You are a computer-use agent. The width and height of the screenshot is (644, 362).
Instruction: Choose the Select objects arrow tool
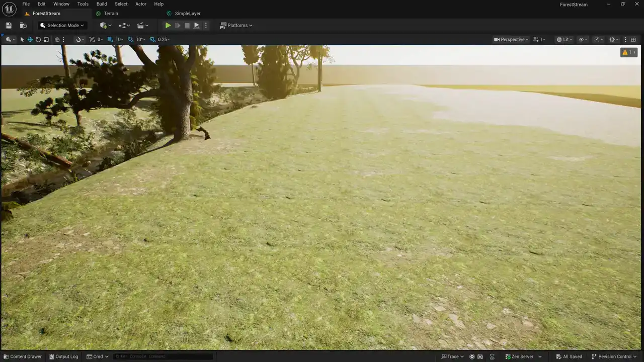click(22, 40)
